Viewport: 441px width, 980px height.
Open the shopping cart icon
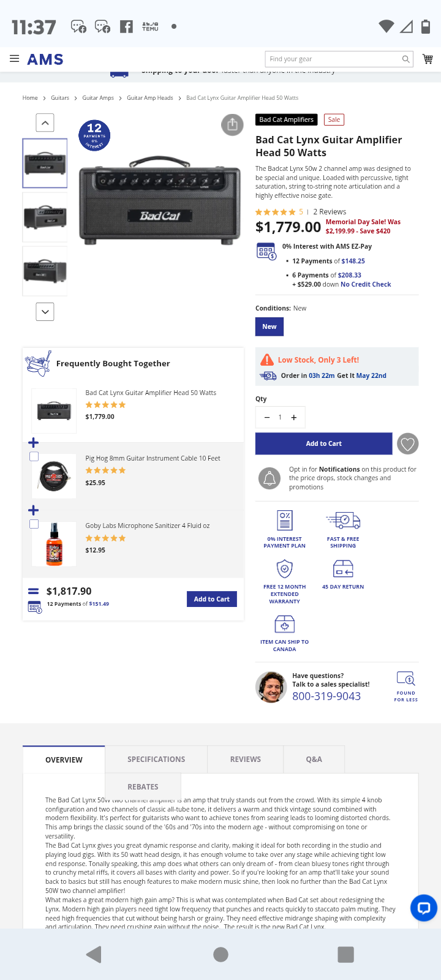428,59
